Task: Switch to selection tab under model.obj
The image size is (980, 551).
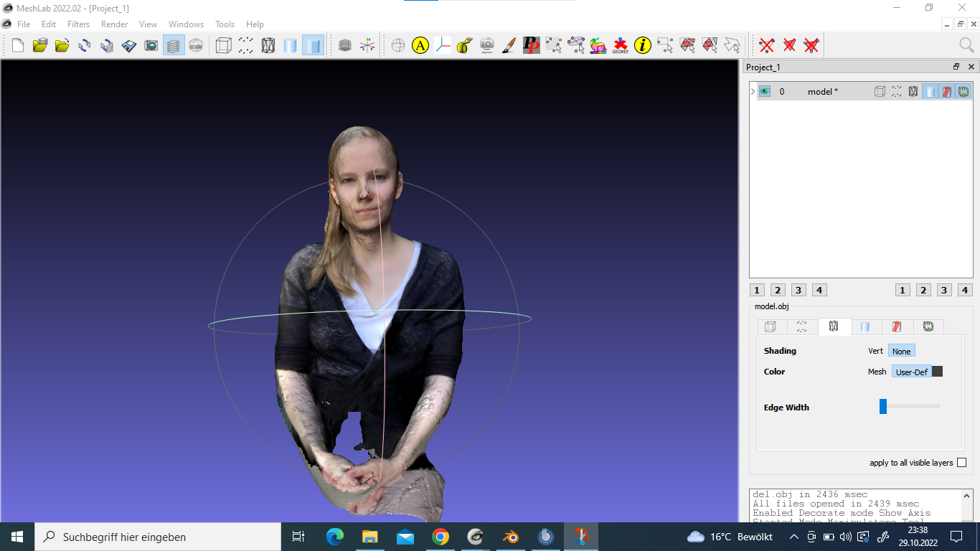Action: (x=897, y=326)
